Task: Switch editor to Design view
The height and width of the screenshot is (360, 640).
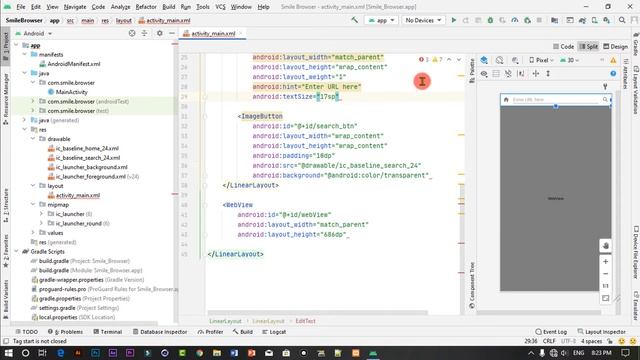Action: [x=616, y=47]
